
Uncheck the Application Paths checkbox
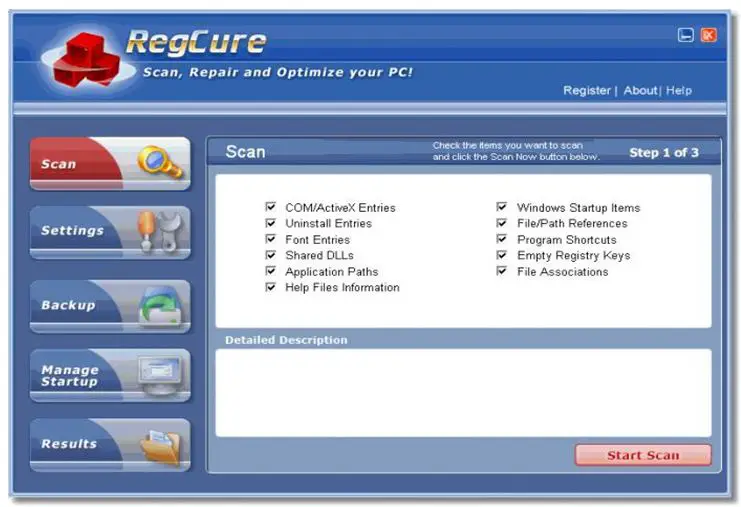tap(271, 271)
